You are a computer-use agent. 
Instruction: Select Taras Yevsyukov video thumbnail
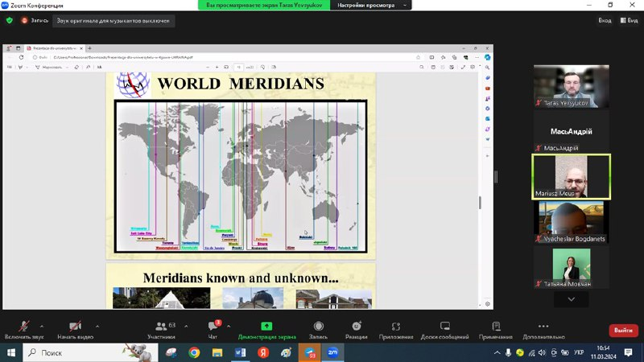coord(572,87)
